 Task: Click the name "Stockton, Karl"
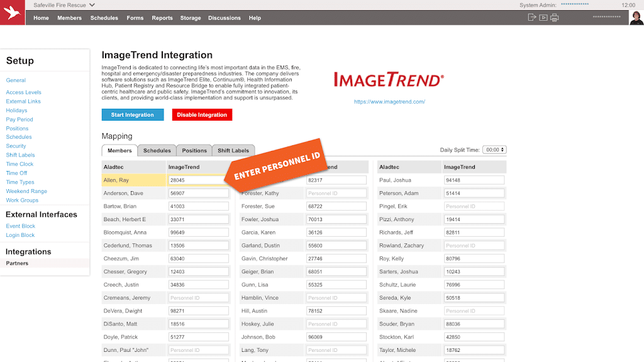pos(396,337)
